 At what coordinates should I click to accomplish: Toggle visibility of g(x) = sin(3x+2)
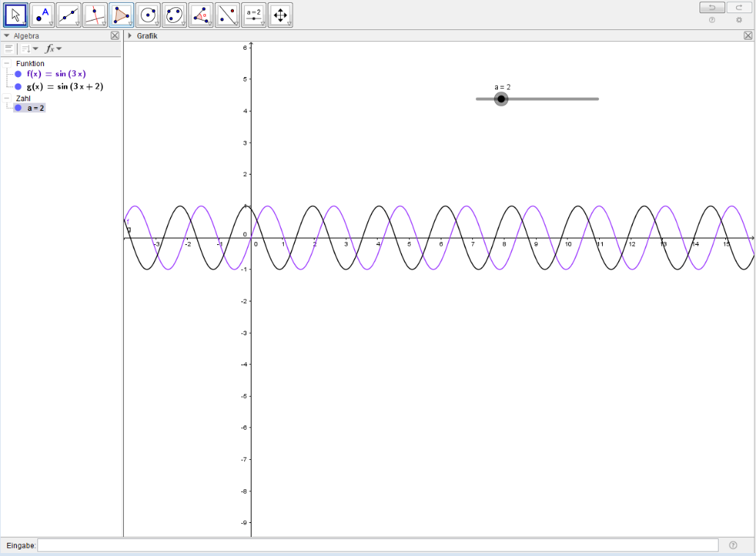(18, 87)
